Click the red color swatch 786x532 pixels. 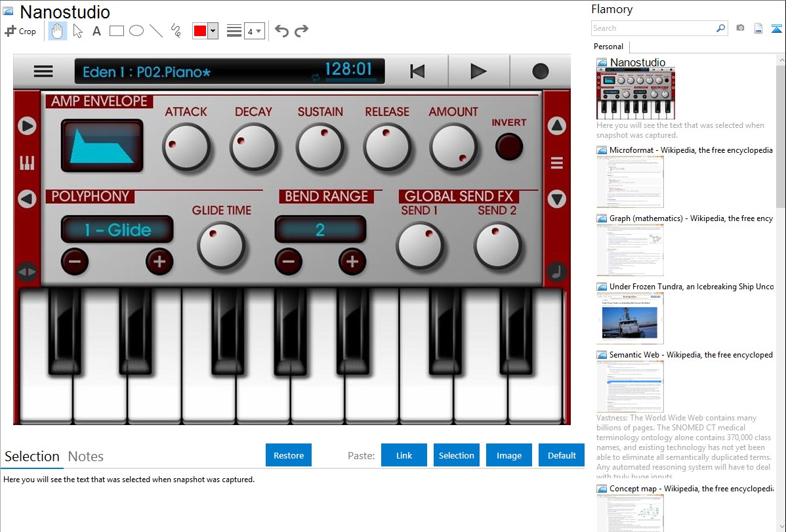tap(200, 31)
